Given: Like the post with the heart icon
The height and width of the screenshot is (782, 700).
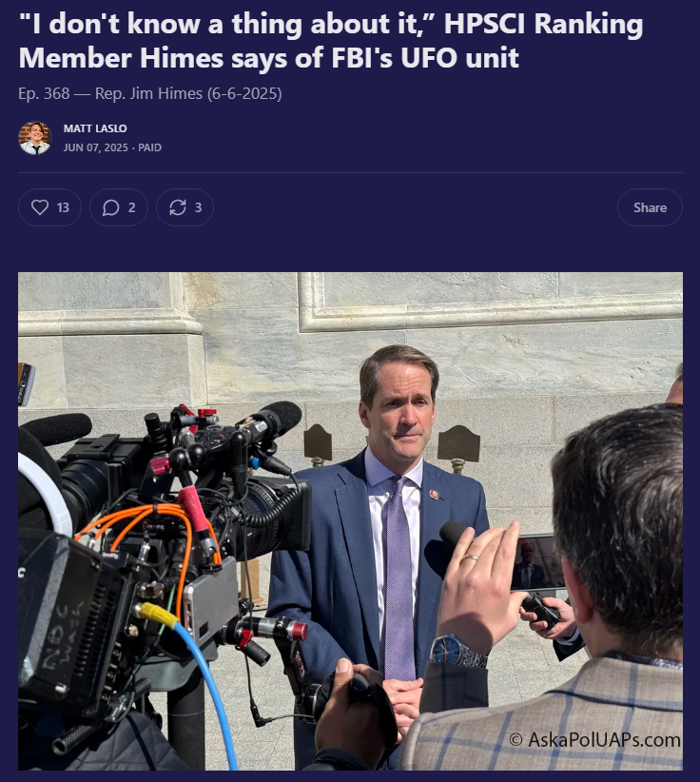Looking at the screenshot, I should pyautogui.click(x=40, y=207).
